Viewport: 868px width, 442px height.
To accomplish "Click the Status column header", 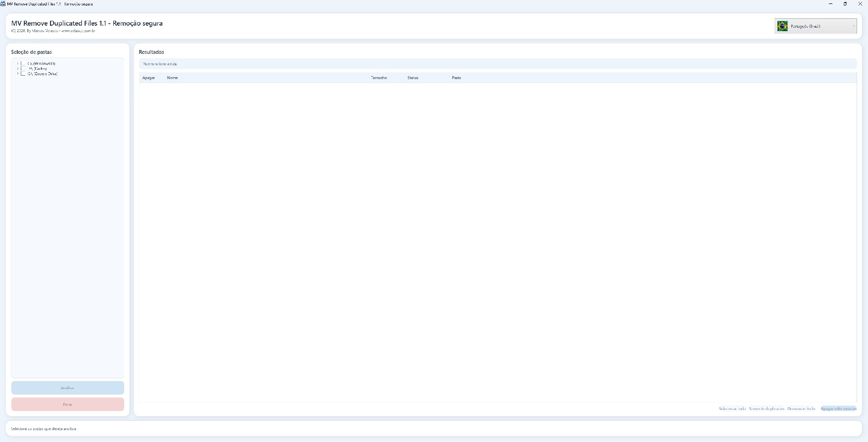I will 413,78.
